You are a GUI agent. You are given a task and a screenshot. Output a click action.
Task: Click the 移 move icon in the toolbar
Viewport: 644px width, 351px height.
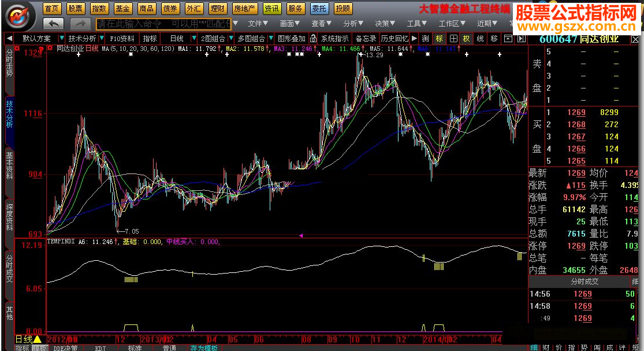(494, 38)
